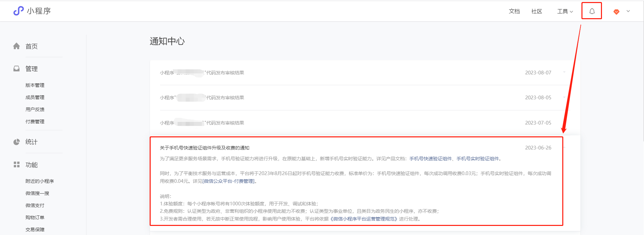Expand the 2023-08-05 notification arrow
644x235 pixels.
pos(564,98)
